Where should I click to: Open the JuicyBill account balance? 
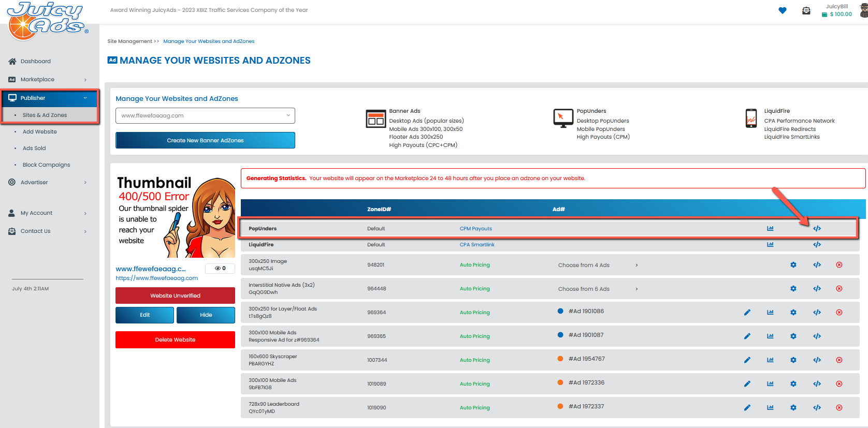coord(837,14)
